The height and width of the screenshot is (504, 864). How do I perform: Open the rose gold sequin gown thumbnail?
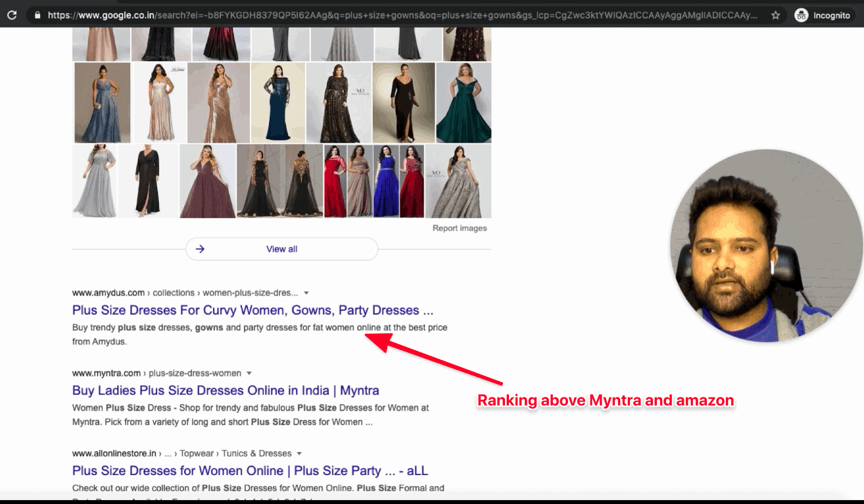point(218,103)
